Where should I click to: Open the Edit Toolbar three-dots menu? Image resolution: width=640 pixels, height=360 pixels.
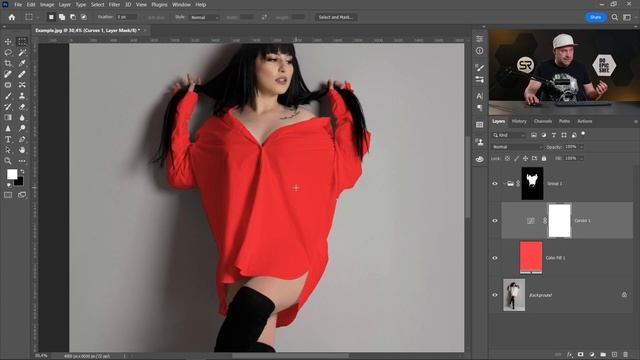click(22, 161)
